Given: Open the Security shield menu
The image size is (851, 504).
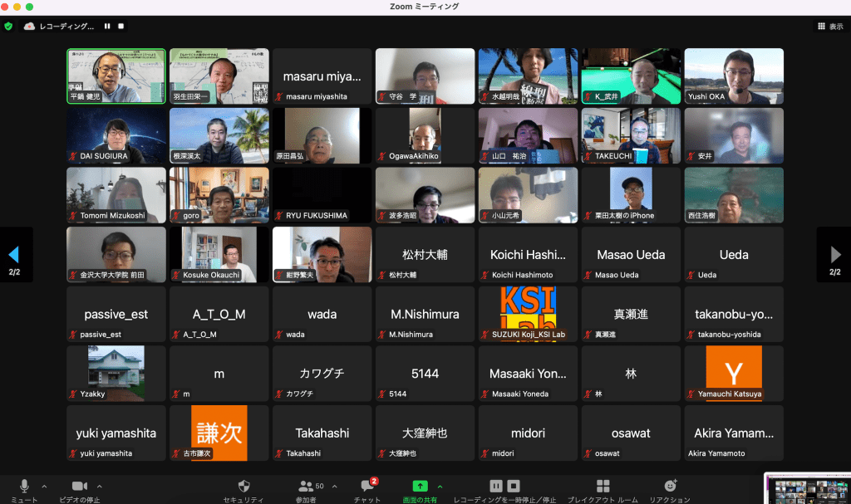Looking at the screenshot, I should (243, 487).
